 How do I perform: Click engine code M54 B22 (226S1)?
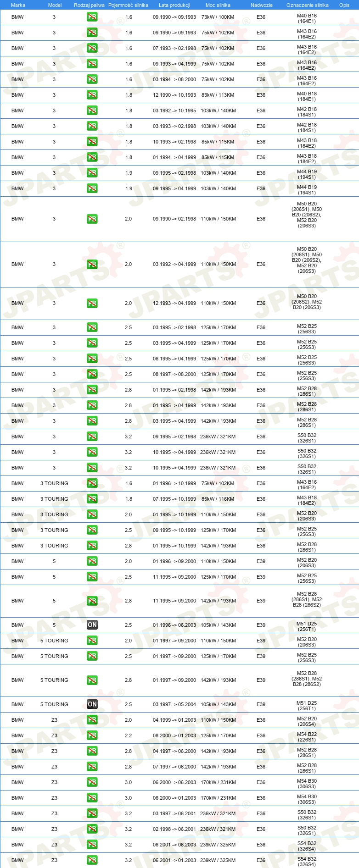[x=307, y=737]
